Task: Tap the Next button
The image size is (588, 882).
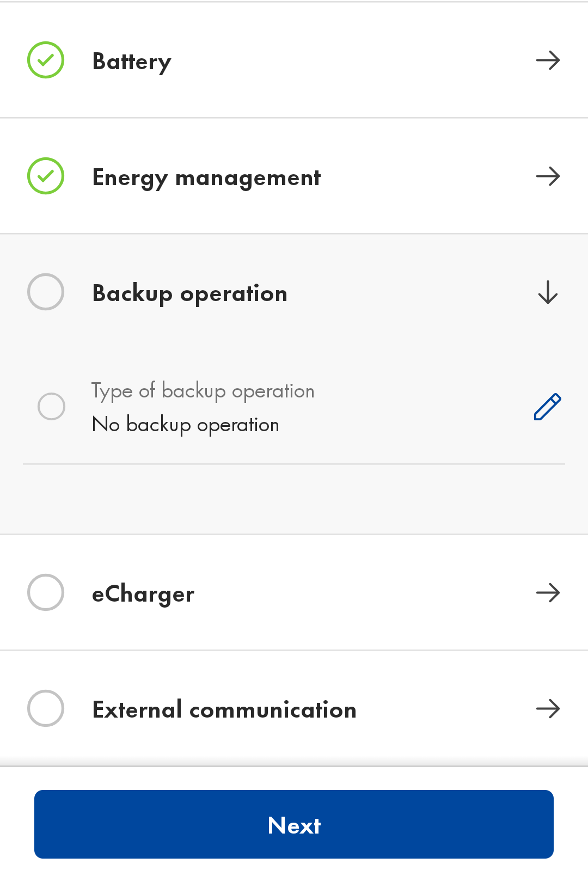Action: click(x=294, y=824)
